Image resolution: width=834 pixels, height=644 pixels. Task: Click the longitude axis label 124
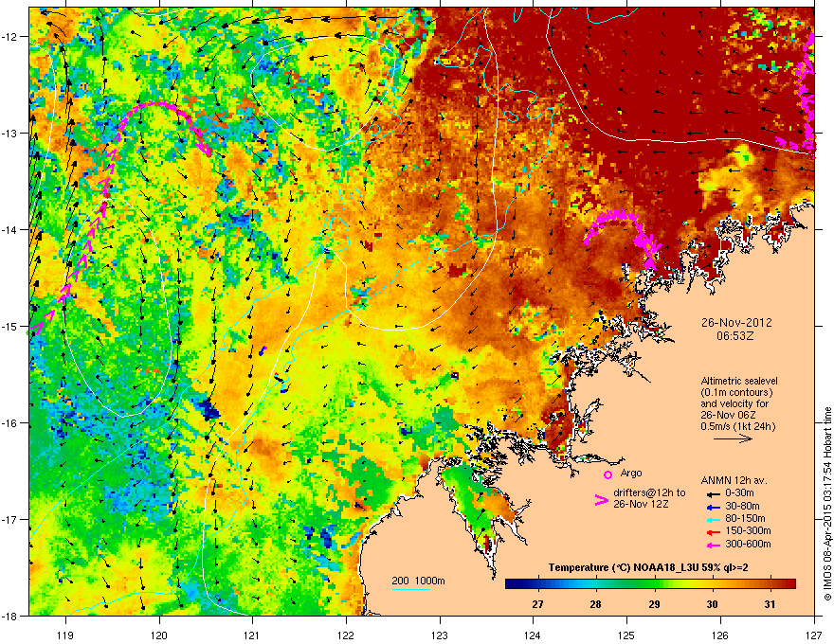click(x=533, y=635)
